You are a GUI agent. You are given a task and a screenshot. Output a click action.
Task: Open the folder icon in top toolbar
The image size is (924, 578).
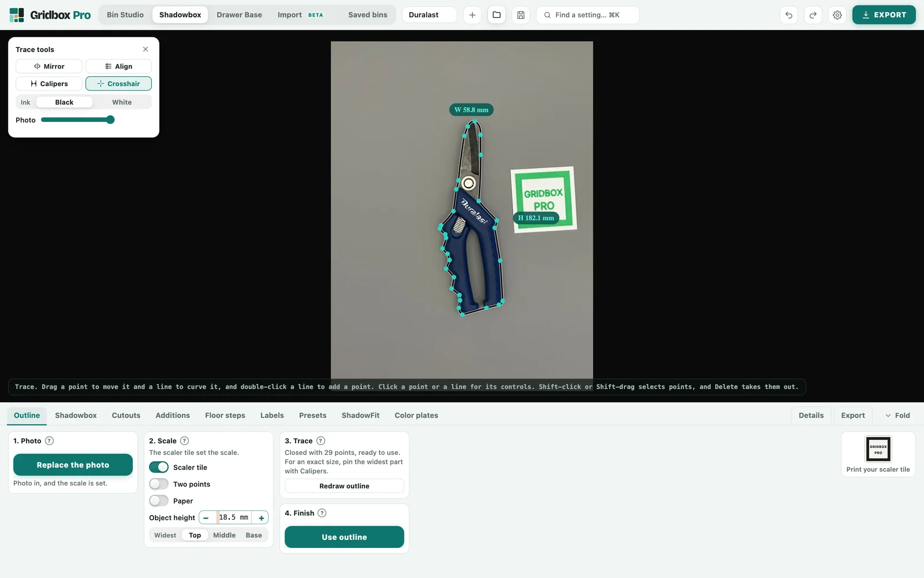(x=497, y=15)
